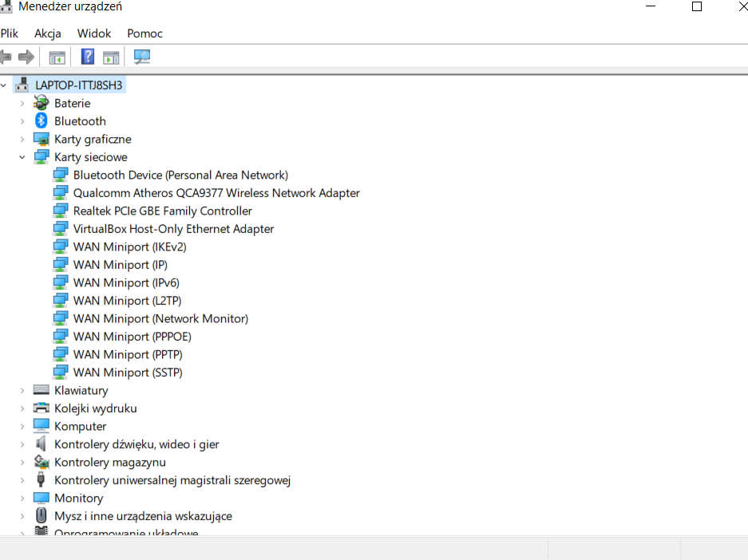748x560 pixels.
Task: Expand the Baterie category
Action: click(x=22, y=104)
